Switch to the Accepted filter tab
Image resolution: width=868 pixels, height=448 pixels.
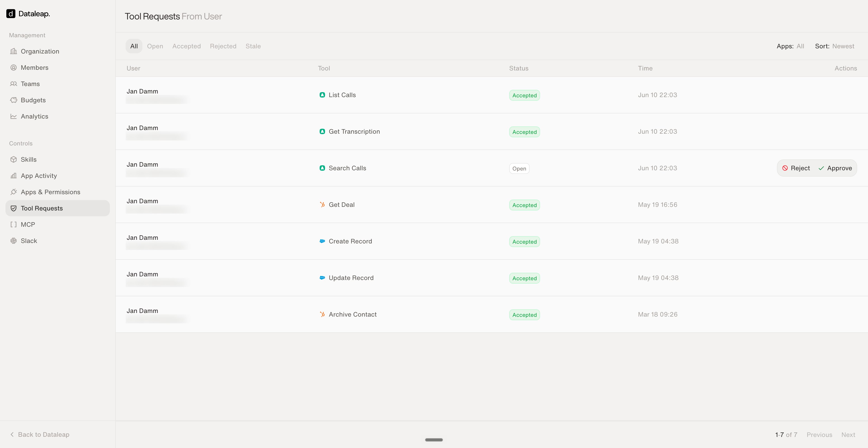186,46
